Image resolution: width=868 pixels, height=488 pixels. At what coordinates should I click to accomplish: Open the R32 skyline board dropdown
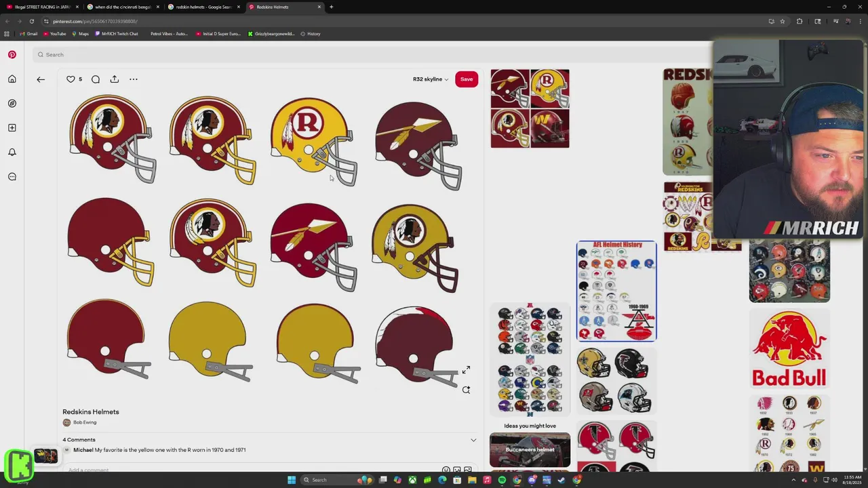tap(431, 79)
